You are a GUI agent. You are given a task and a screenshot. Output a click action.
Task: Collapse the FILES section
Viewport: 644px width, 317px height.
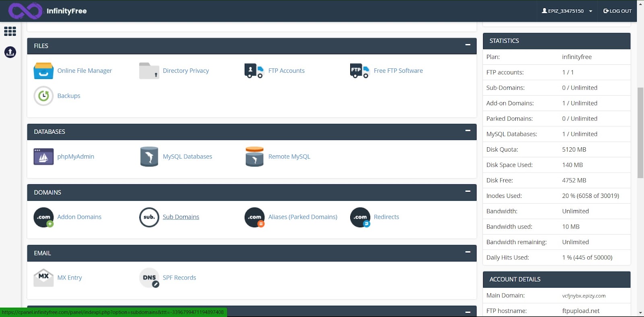tap(468, 45)
